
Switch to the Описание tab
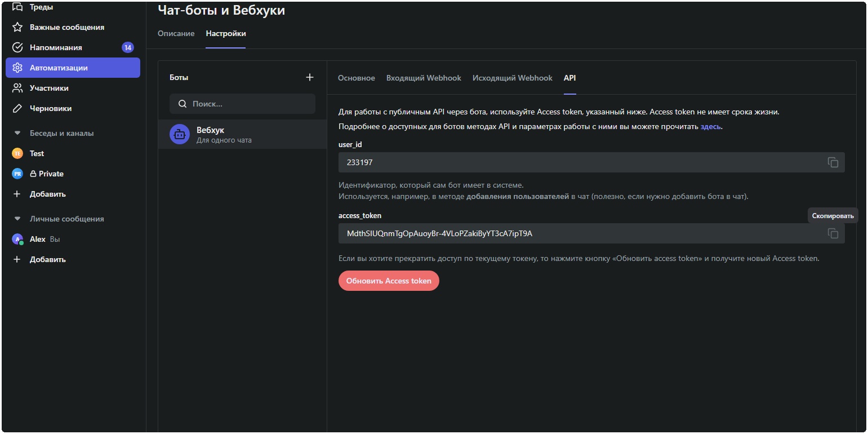pos(176,33)
